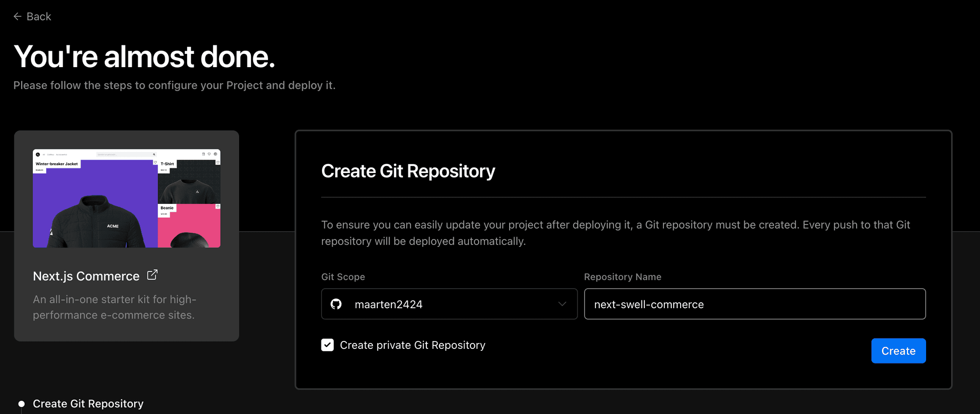
Task: Expand the Git Scope chevron arrow
Action: click(x=562, y=304)
